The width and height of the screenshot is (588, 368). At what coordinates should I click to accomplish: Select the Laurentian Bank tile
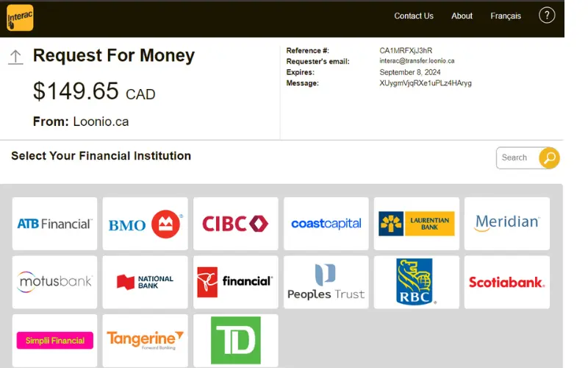pos(417,224)
